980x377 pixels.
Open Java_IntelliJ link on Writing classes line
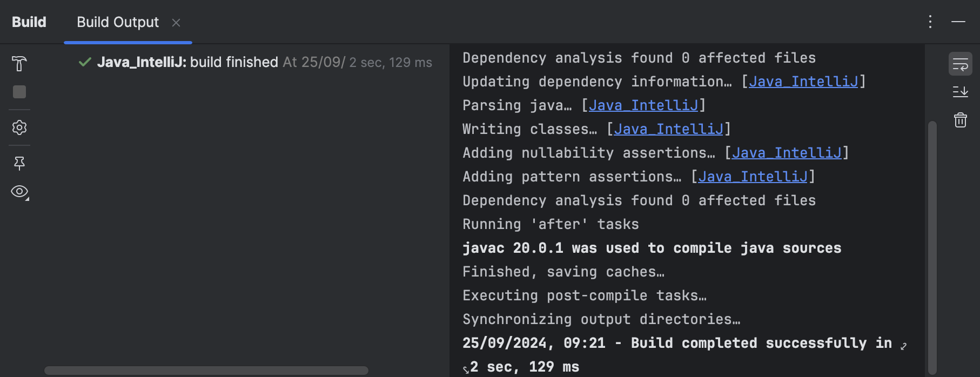click(668, 129)
